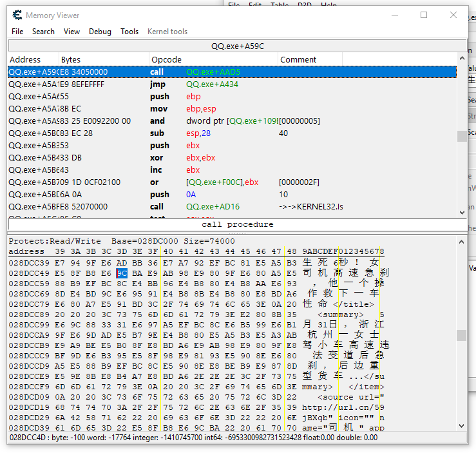476x455 pixels.
Task: Click the Protect:Read/Write info line
Action: (122, 241)
